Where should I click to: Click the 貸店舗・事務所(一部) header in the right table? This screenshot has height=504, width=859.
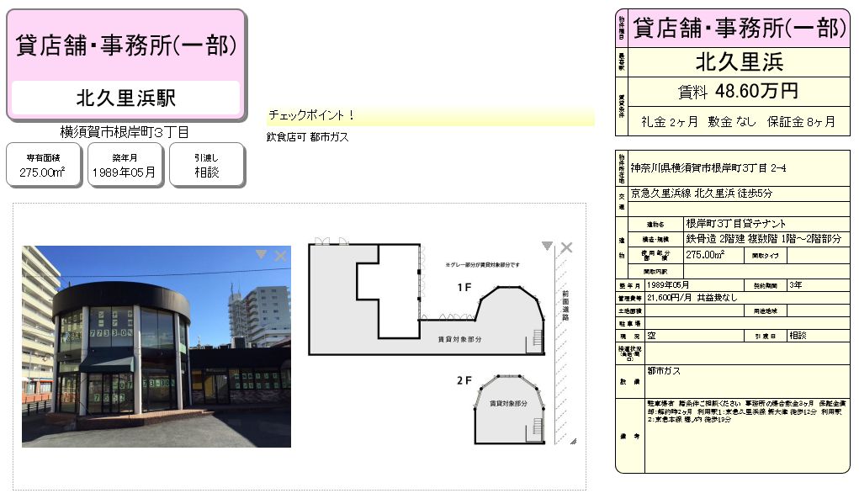pos(739,29)
